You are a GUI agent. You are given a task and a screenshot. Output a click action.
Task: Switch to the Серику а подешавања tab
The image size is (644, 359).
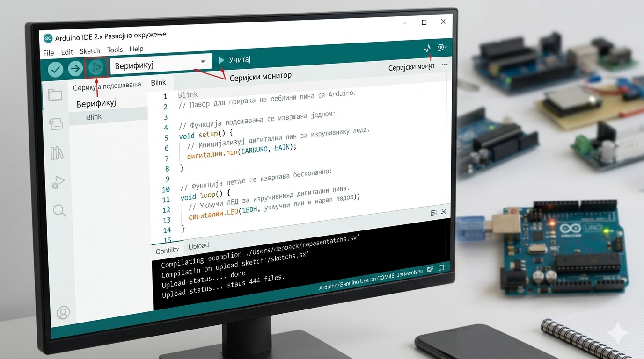[x=107, y=86]
